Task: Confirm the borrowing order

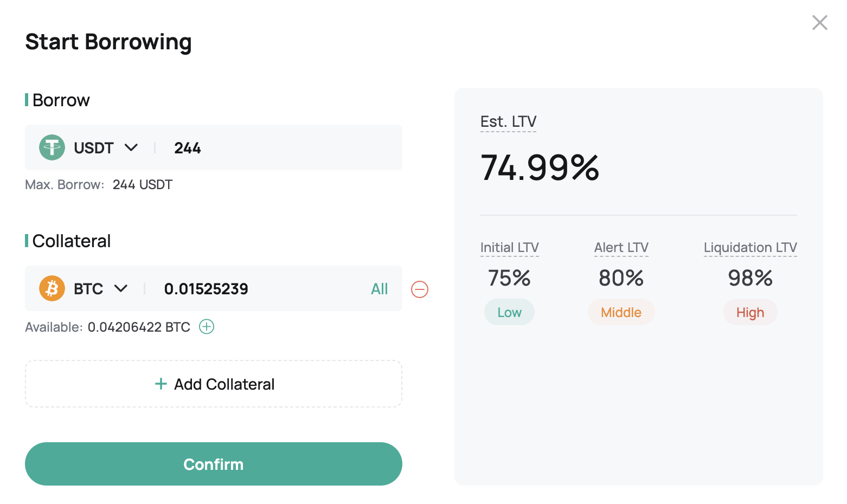Action: coord(214,464)
